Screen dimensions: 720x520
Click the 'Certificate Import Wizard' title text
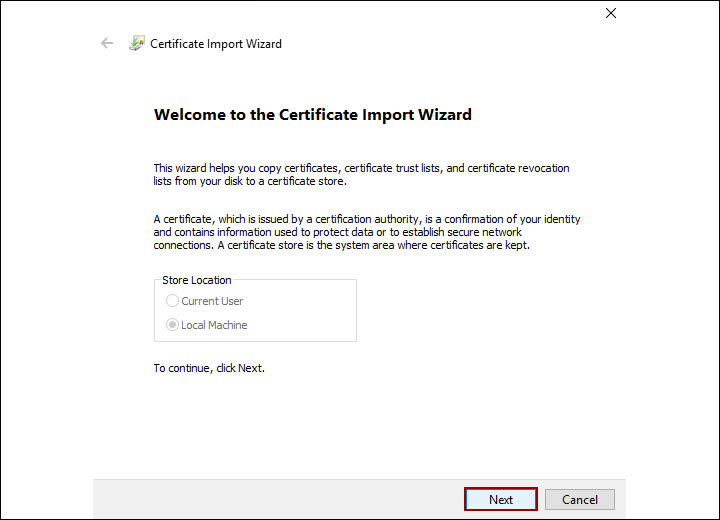click(x=216, y=44)
